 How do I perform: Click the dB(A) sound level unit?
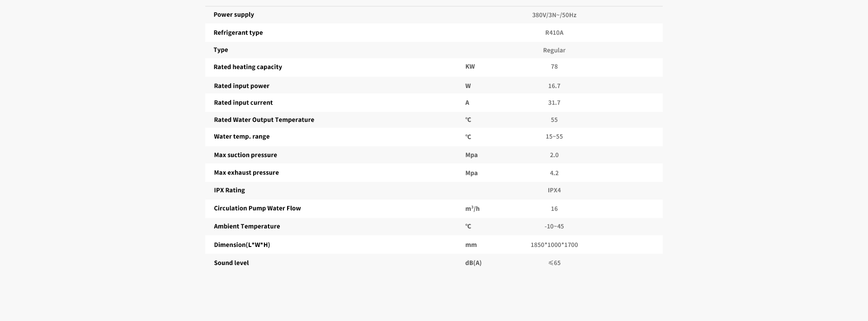pyautogui.click(x=473, y=263)
